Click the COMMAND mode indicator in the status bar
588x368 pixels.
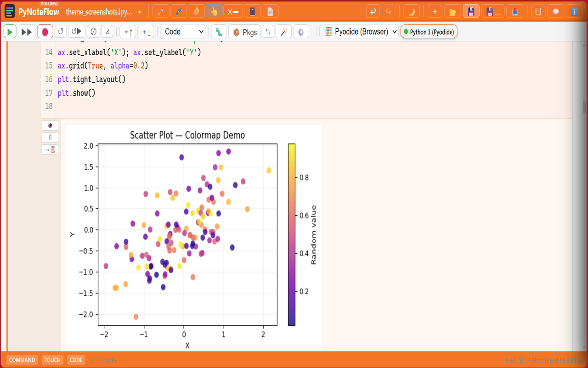22,360
